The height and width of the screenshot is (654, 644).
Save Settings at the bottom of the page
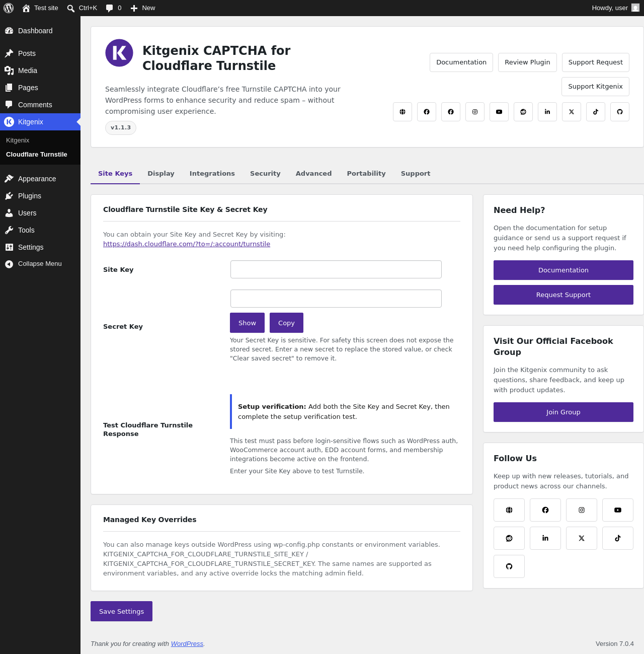click(x=121, y=611)
